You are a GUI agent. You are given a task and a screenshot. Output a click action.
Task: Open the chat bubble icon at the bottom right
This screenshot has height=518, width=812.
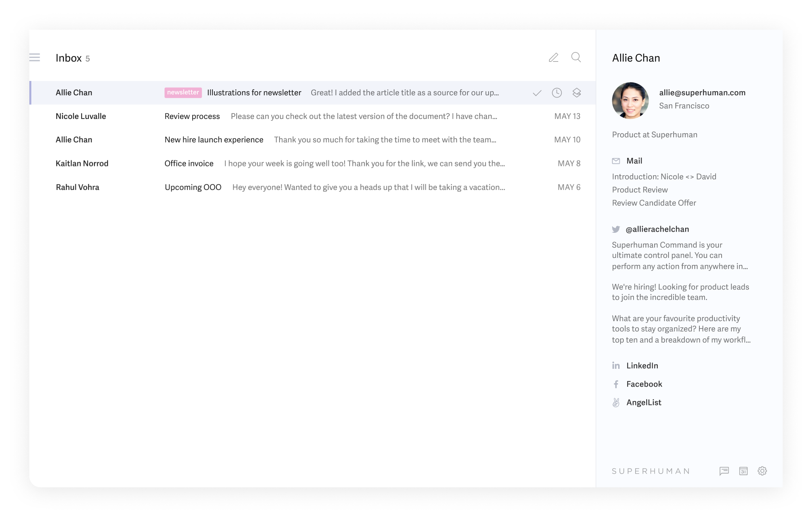[x=724, y=471]
